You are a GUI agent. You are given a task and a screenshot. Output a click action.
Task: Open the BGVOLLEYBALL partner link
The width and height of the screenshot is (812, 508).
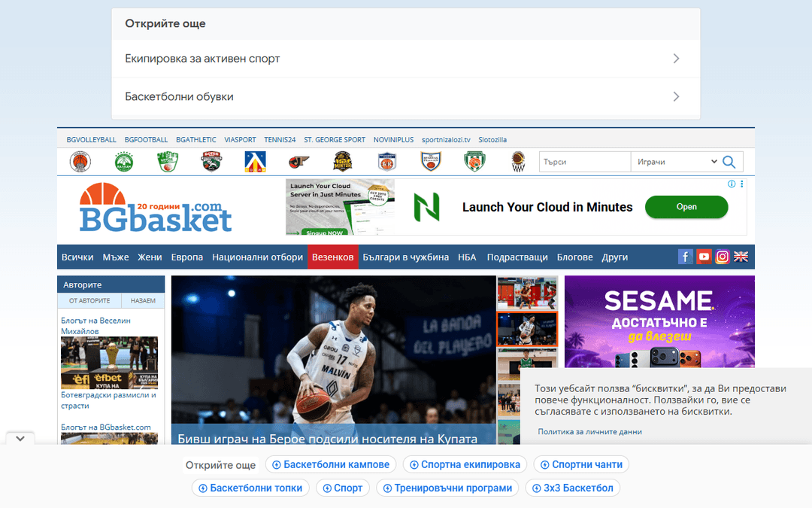(x=91, y=140)
